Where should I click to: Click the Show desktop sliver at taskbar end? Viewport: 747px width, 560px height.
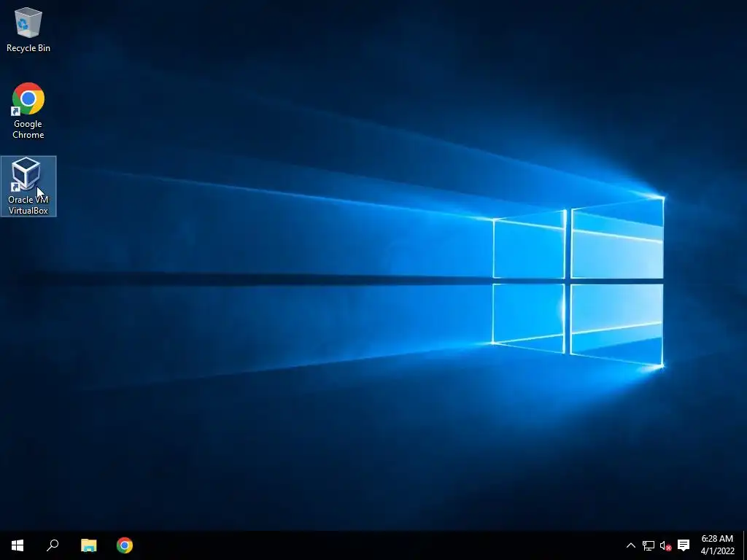[x=745, y=545]
